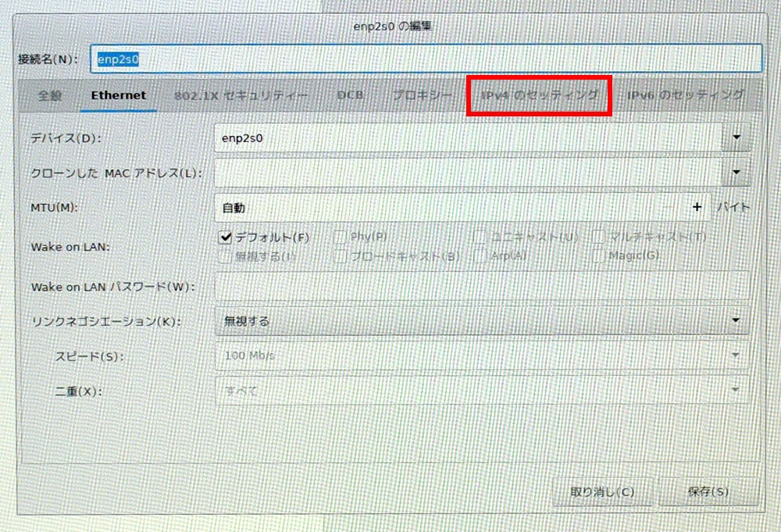
Task: Expand the デバイス dropdown arrow
Action: click(x=736, y=137)
